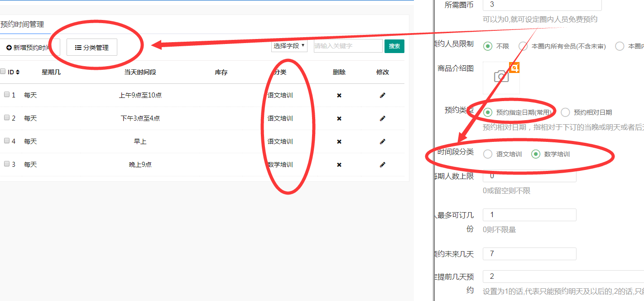The image size is (644, 301).
Task: Tick the select-all checkbox in header
Action: (3, 72)
